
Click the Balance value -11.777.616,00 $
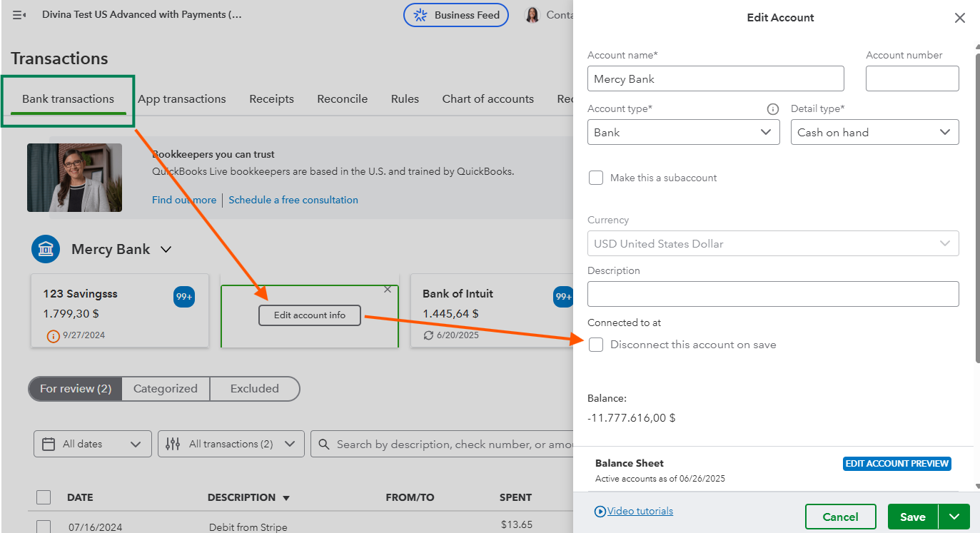tap(632, 418)
